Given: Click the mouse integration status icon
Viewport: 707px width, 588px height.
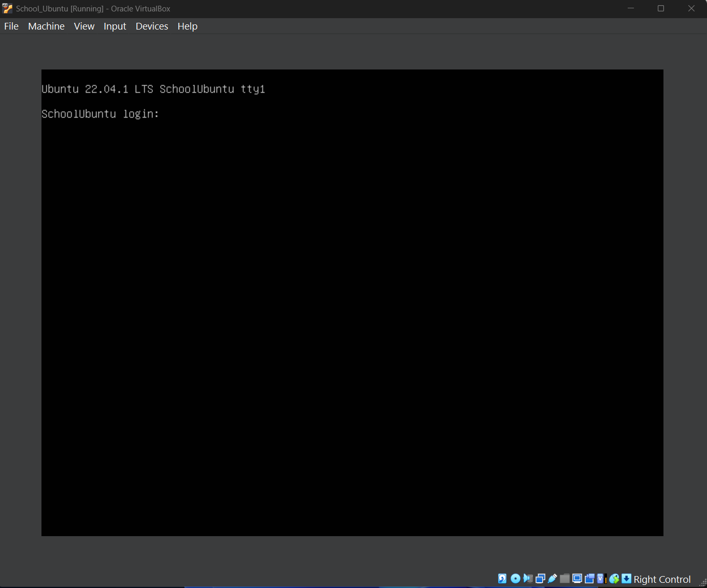Looking at the screenshot, I should pyautogui.click(x=614, y=579).
